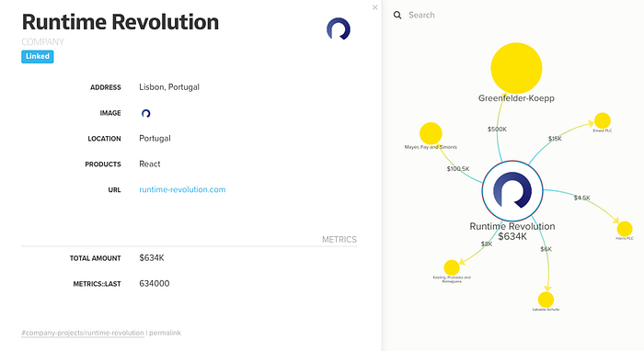Viewport: 644px width, 351px height.
Task: Click the METRICS section heading
Action: 339,240
